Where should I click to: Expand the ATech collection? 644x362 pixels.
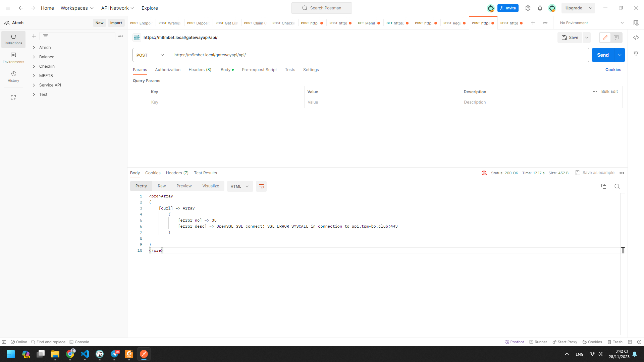point(34,48)
